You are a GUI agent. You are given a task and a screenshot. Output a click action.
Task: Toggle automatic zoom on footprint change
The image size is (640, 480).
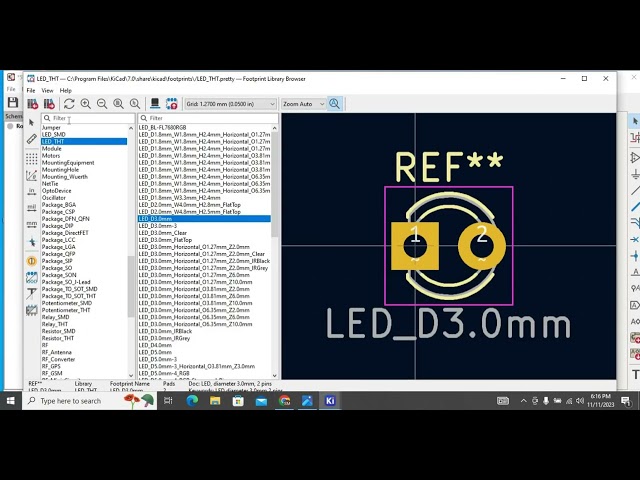click(334, 104)
